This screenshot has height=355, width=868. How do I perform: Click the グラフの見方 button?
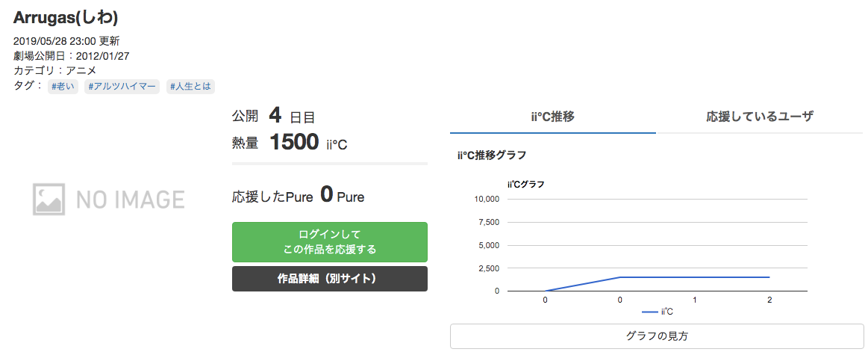pos(657,336)
